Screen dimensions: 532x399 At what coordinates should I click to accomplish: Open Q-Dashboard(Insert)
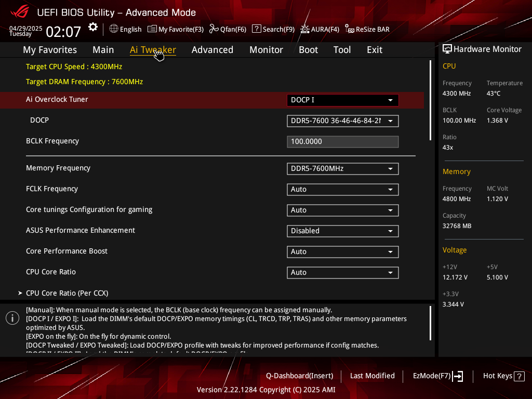click(x=300, y=376)
